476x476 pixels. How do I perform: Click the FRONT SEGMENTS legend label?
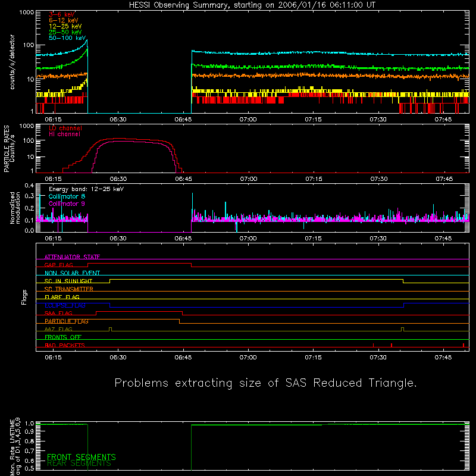[x=82, y=457]
